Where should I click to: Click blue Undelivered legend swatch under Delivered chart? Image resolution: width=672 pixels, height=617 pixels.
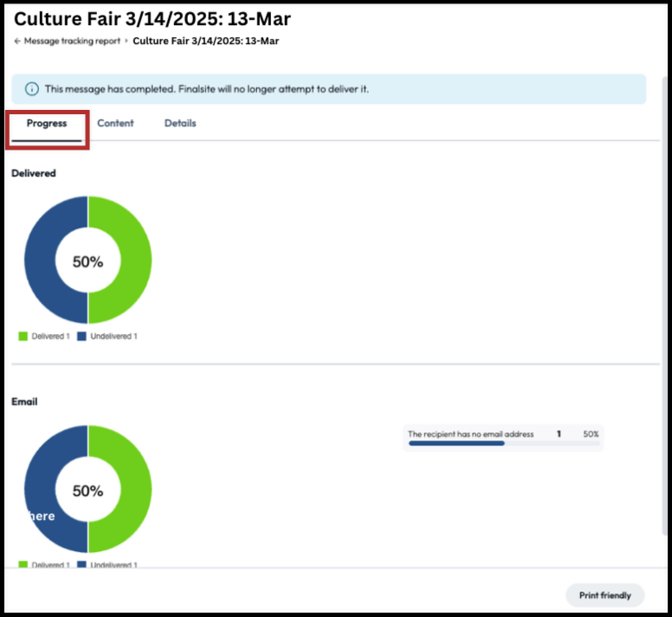pyautogui.click(x=81, y=336)
